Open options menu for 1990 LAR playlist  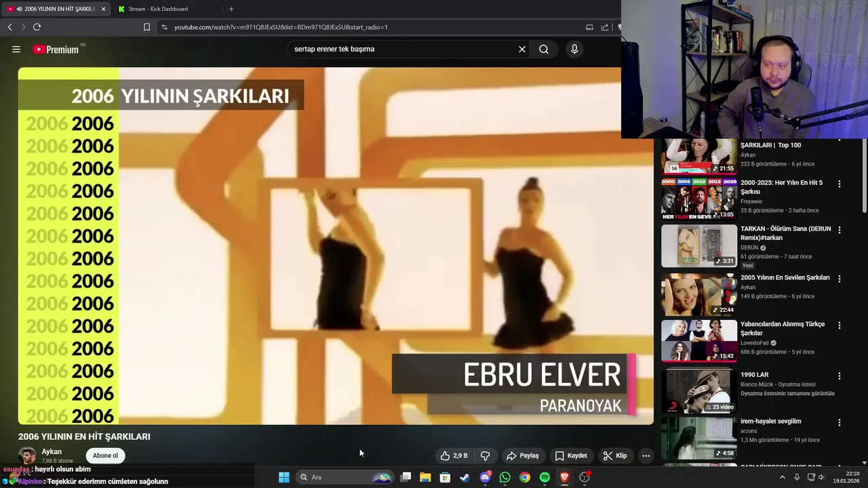840,375
